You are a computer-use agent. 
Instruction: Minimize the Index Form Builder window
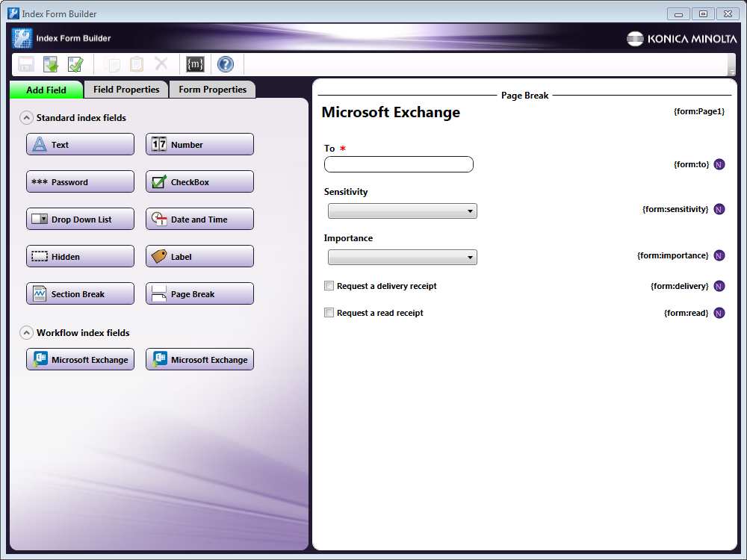tap(678, 13)
